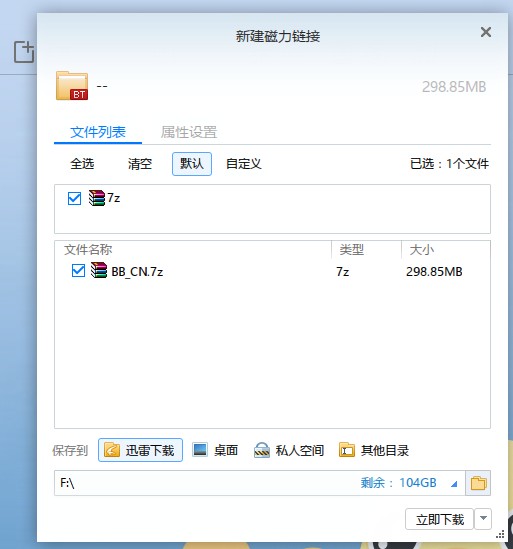Click the 清空 clear selection button
The image size is (513, 549).
tap(140, 164)
